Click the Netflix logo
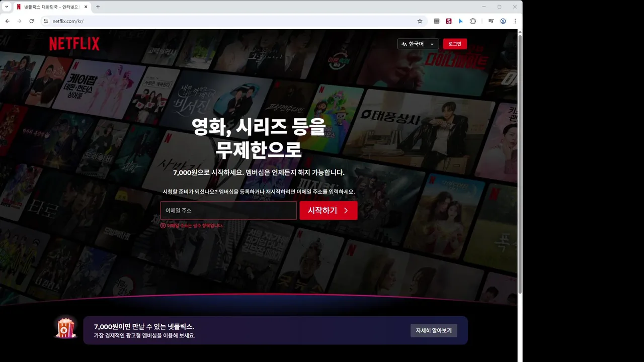 tap(74, 44)
